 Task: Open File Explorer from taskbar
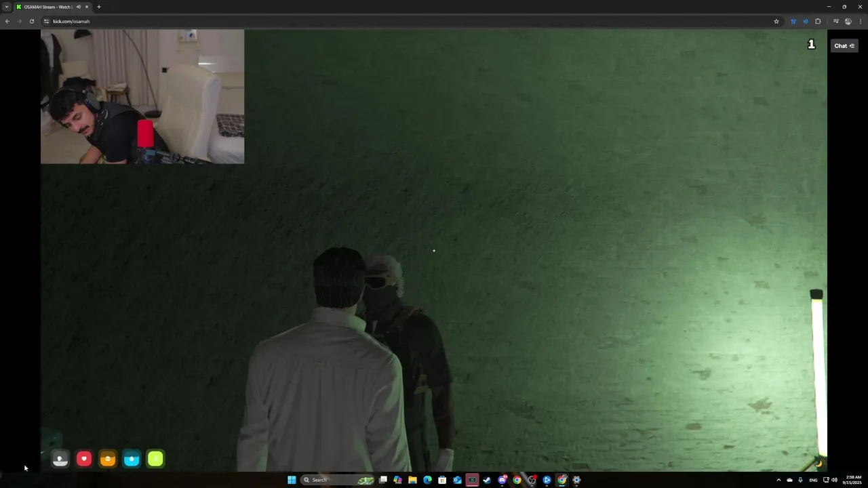pyautogui.click(x=412, y=480)
